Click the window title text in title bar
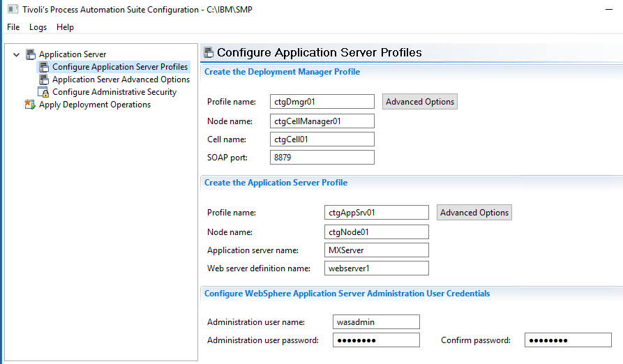Image resolution: width=623 pixels, height=364 pixels. pyautogui.click(x=137, y=10)
